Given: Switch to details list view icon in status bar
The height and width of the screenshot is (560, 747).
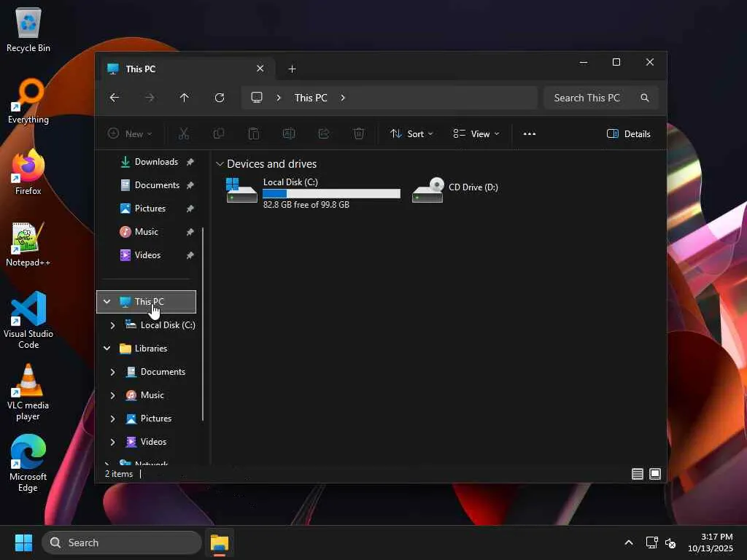Looking at the screenshot, I should point(638,474).
